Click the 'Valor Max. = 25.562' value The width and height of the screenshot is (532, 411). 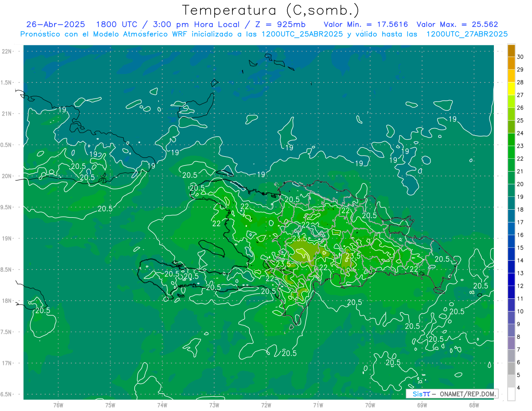458,25
